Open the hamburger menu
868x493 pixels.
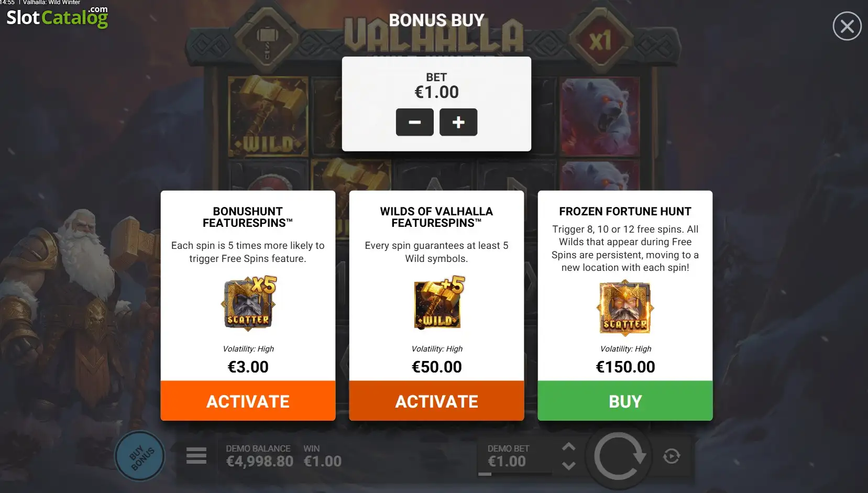(x=196, y=456)
